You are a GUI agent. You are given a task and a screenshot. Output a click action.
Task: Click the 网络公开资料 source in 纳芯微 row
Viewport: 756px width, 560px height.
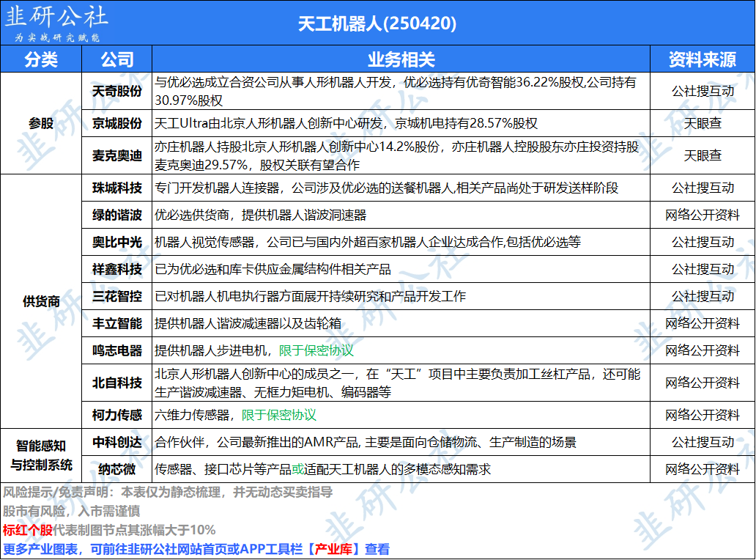(703, 469)
